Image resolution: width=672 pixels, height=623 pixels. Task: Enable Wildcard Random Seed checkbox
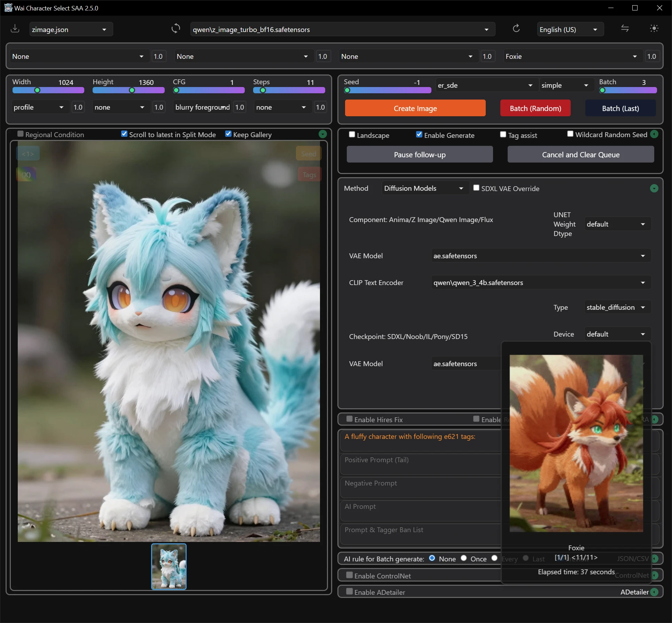570,134
